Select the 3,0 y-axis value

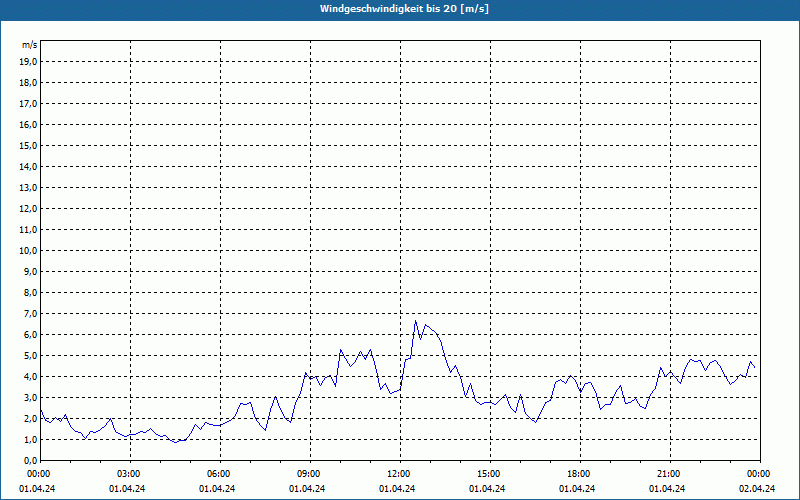click(x=30, y=397)
